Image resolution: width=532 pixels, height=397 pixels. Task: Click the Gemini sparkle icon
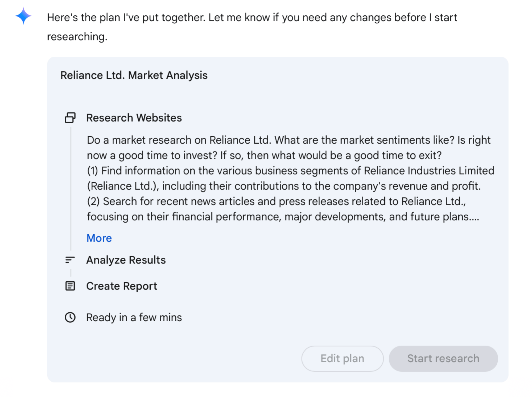coord(23,16)
